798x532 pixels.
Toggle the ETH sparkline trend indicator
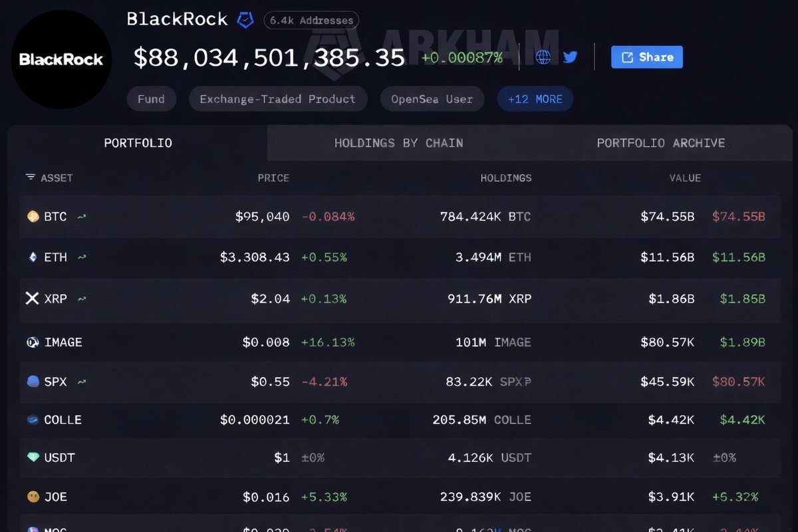tap(81, 257)
